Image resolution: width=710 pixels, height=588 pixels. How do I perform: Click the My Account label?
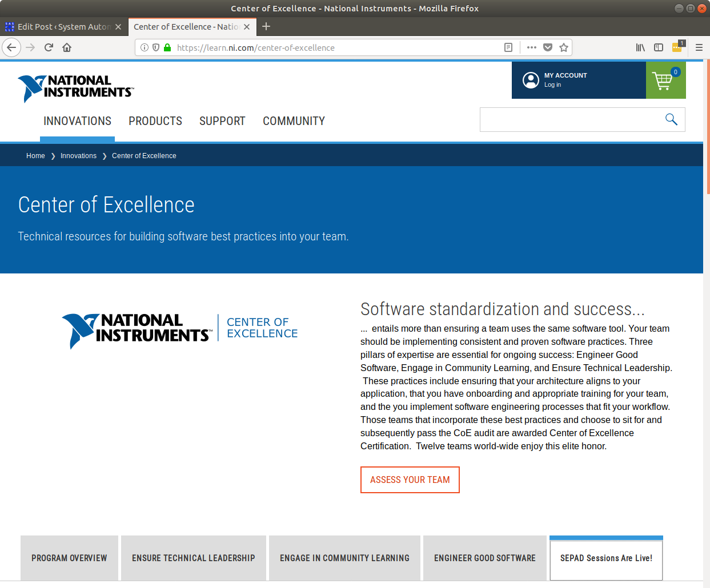point(565,75)
